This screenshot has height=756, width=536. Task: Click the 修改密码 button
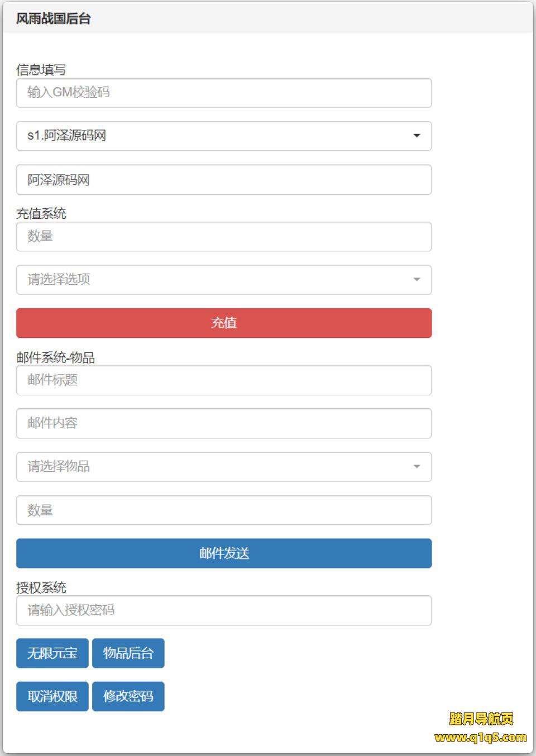pyautogui.click(x=128, y=696)
